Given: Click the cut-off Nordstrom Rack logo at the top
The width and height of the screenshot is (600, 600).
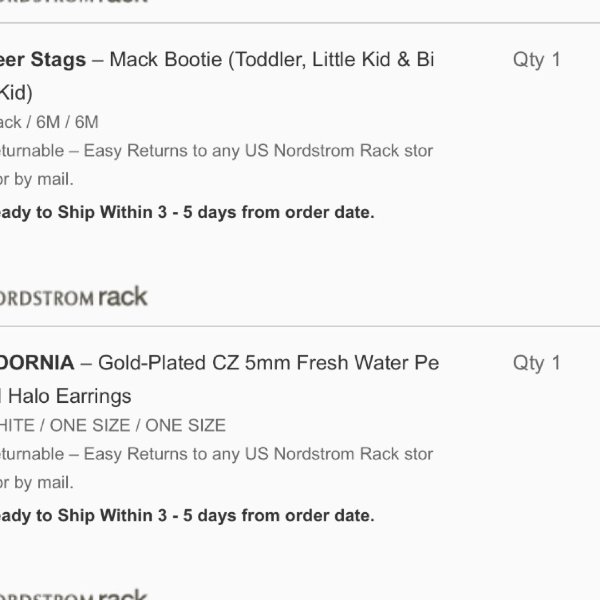Looking at the screenshot, I should click(73, 2).
